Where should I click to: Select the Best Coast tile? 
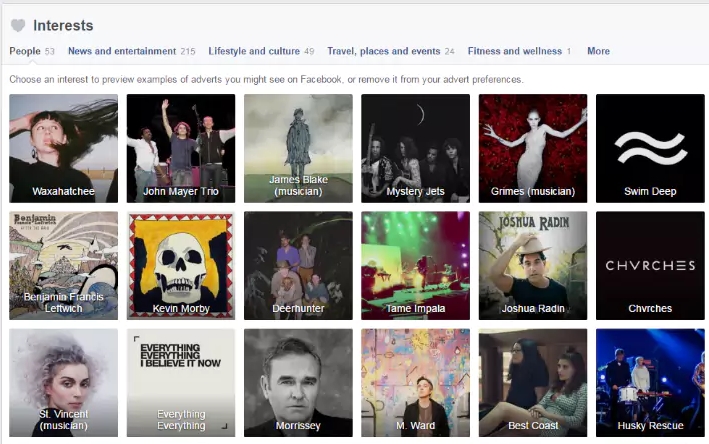(533, 383)
